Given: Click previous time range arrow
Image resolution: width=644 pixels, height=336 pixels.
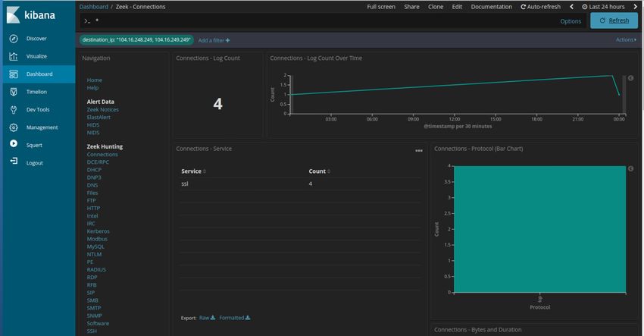Looking at the screenshot, I should tap(571, 7).
